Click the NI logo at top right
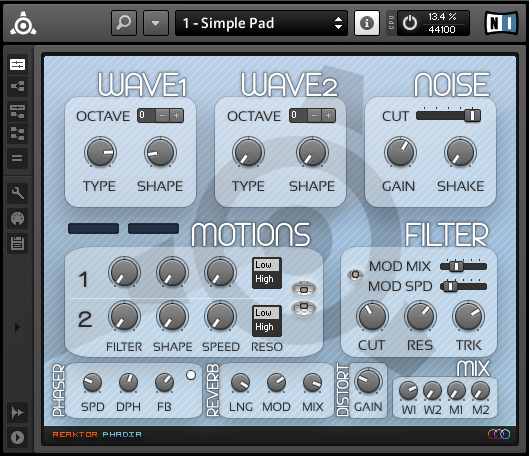Image resolution: width=529 pixels, height=456 pixels. [501, 23]
